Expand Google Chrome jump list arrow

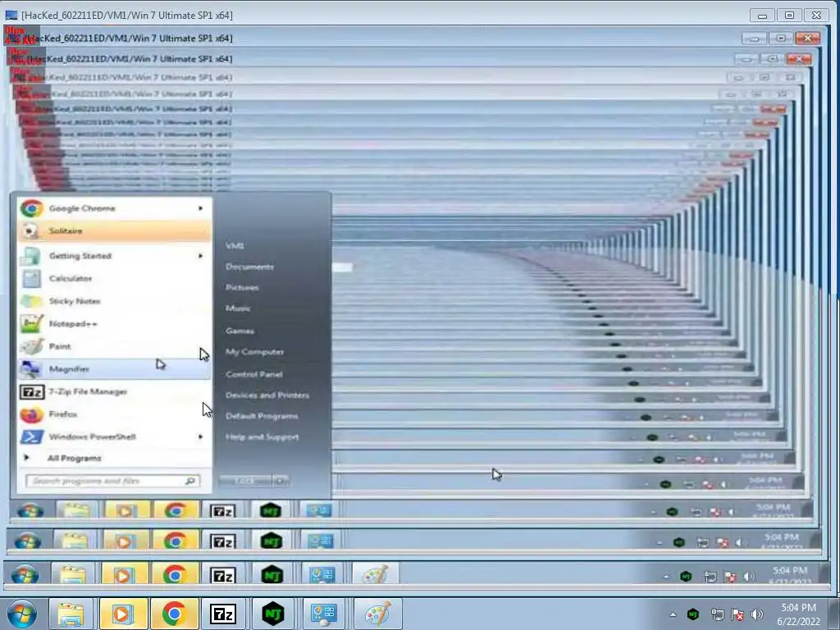200,208
